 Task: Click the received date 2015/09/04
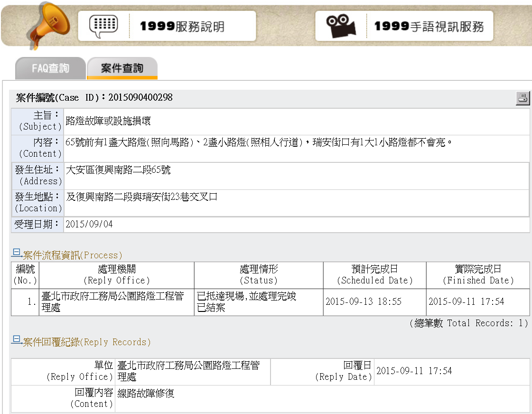89,224
